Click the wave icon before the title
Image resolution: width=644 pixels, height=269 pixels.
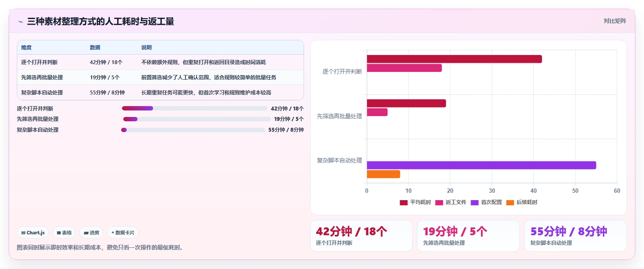coord(20,21)
